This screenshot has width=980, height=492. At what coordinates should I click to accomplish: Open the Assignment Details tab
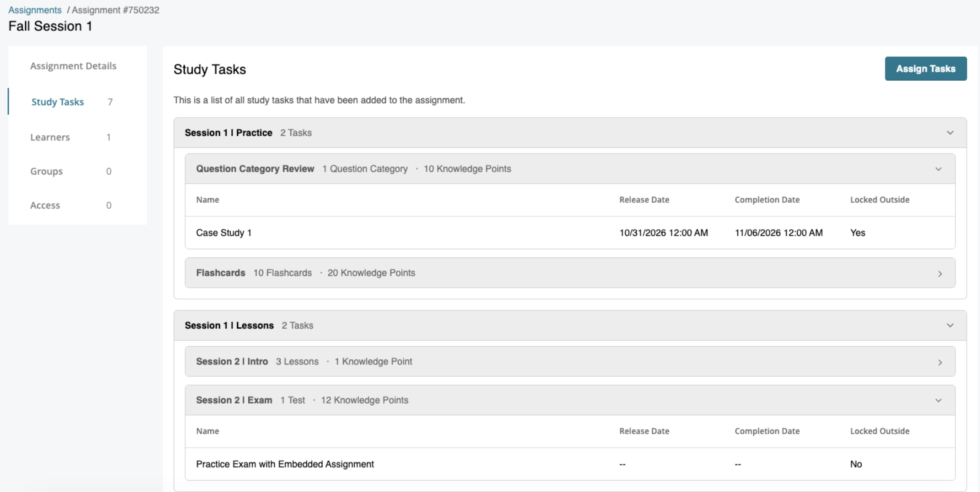pyautogui.click(x=73, y=66)
